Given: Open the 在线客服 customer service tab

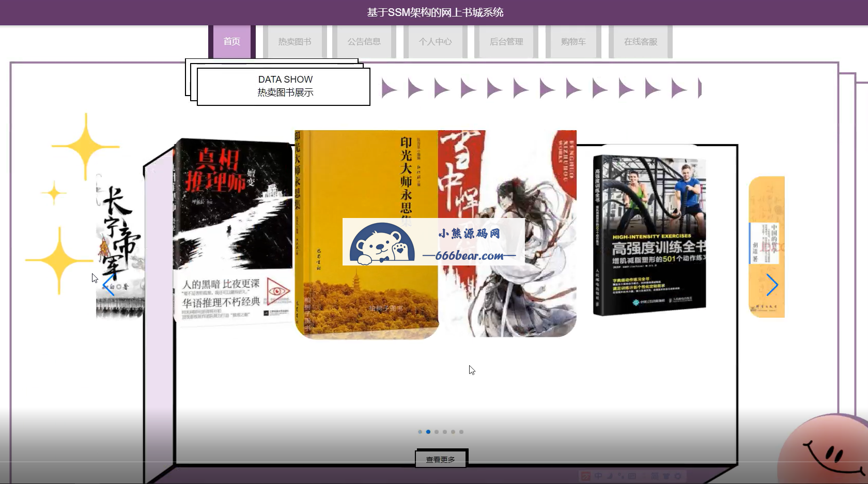Looking at the screenshot, I should 641,41.
